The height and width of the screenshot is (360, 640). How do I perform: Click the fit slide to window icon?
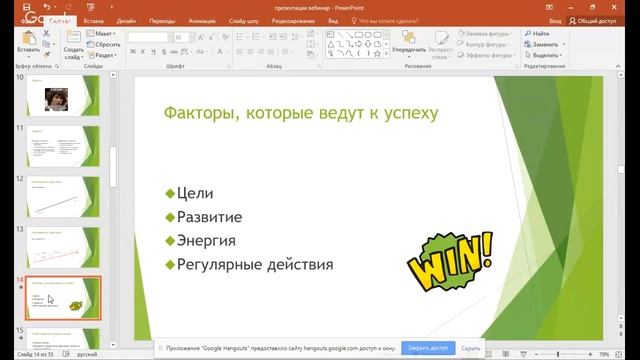(x=619, y=354)
